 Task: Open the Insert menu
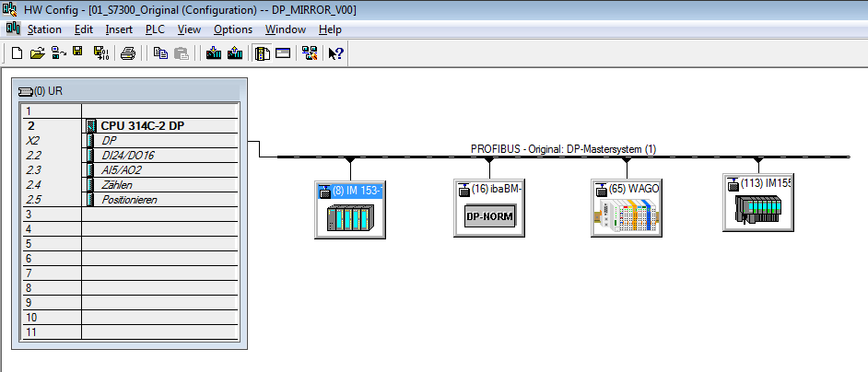[x=119, y=29]
